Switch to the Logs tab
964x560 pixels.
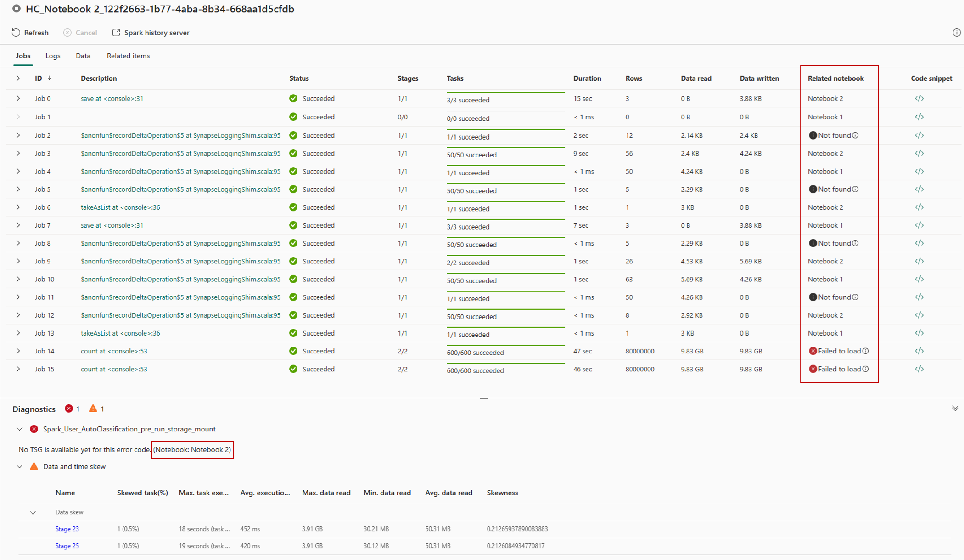pos(53,56)
